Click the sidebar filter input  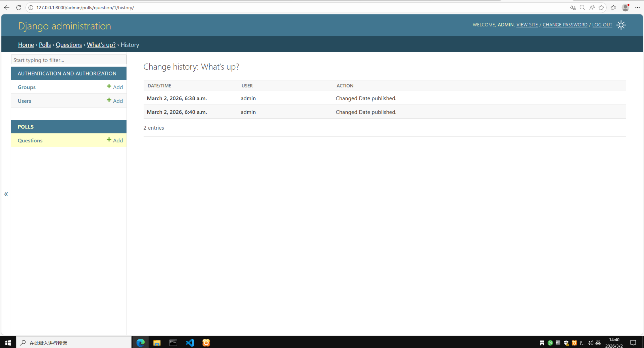68,60
